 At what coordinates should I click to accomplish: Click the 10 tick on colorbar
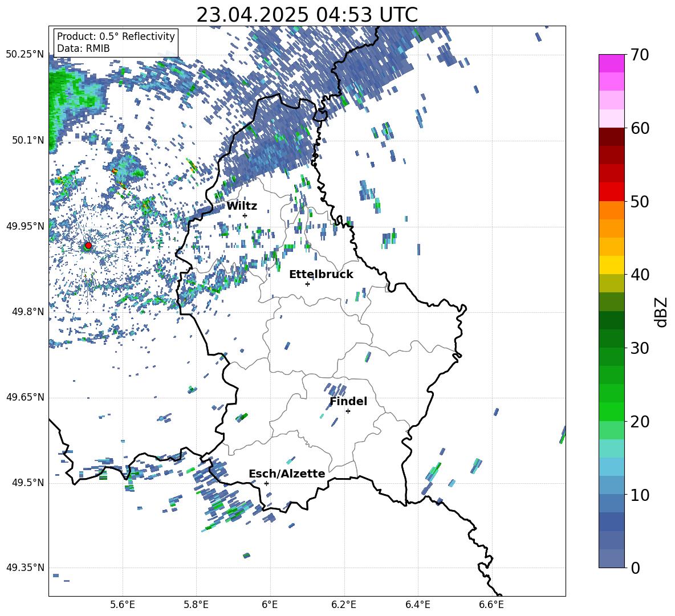point(639,495)
